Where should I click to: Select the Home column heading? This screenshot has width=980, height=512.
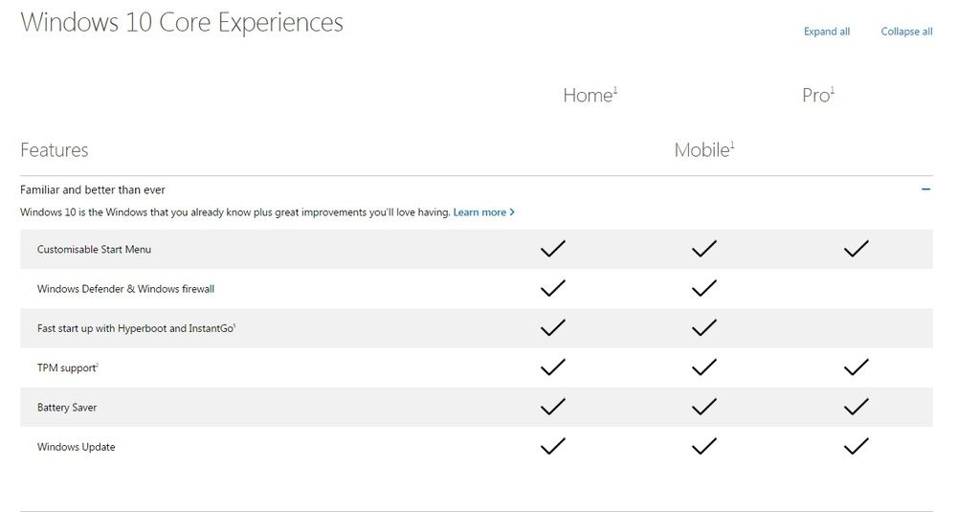point(590,95)
